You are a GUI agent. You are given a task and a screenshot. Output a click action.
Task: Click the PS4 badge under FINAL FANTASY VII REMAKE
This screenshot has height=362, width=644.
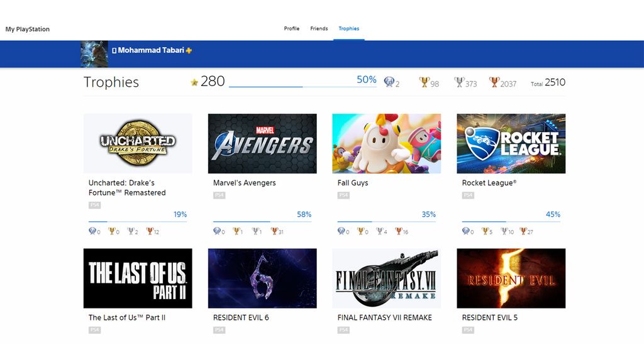(342, 329)
